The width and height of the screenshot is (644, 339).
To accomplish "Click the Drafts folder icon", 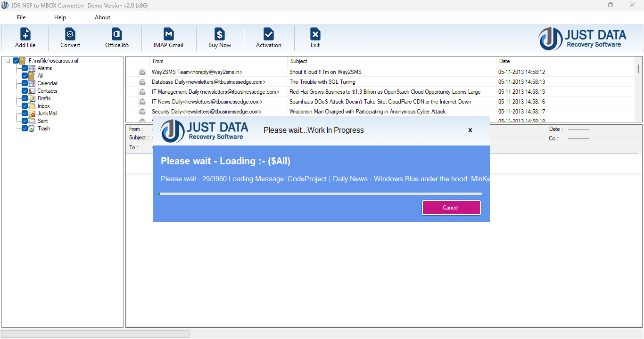I will pyautogui.click(x=32, y=98).
